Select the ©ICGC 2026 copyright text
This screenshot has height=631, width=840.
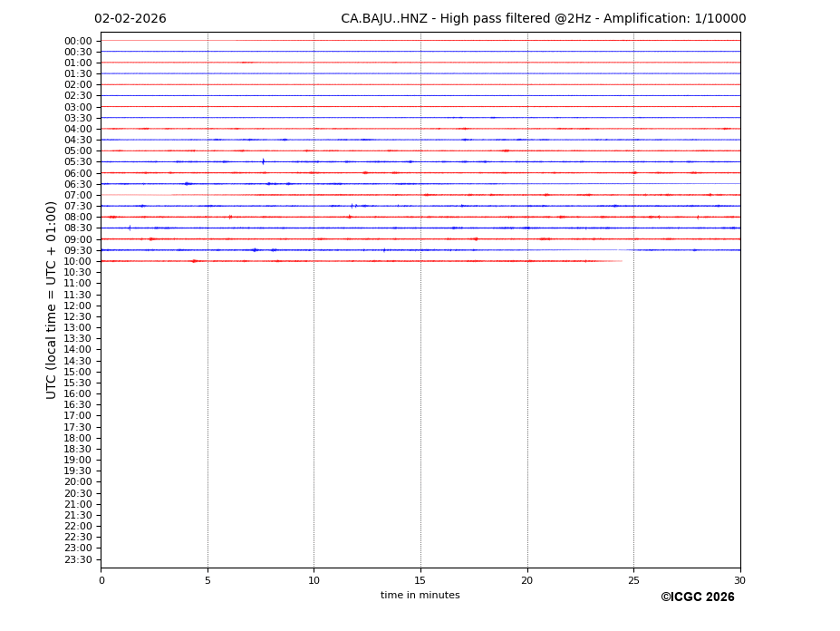coord(697,597)
